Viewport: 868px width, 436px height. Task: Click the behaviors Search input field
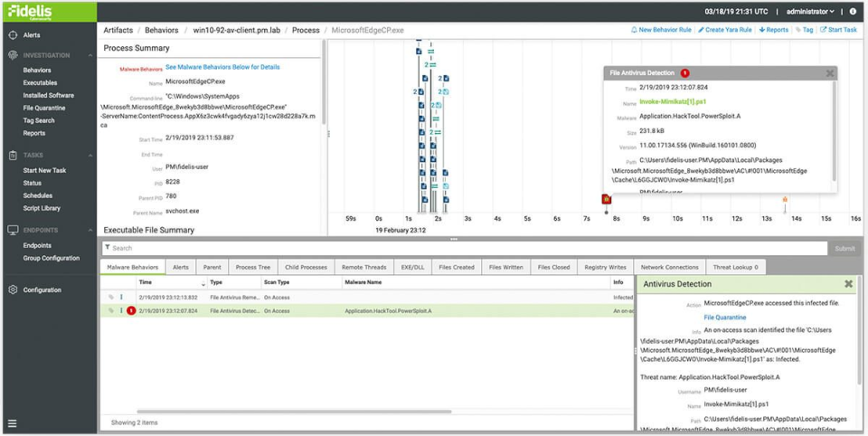point(464,248)
